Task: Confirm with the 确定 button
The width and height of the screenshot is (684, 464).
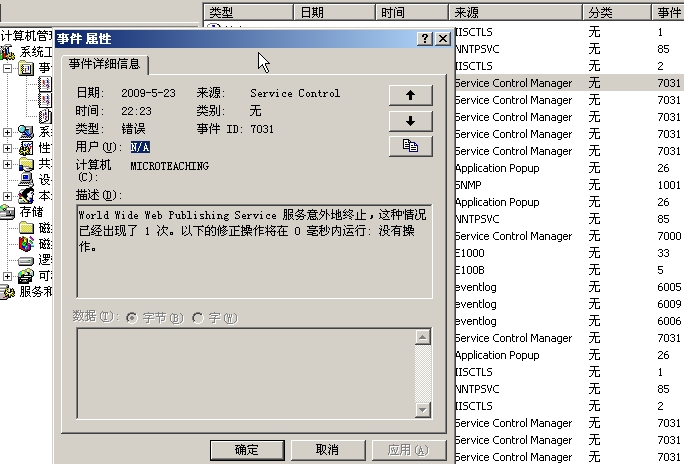Action: [x=247, y=450]
